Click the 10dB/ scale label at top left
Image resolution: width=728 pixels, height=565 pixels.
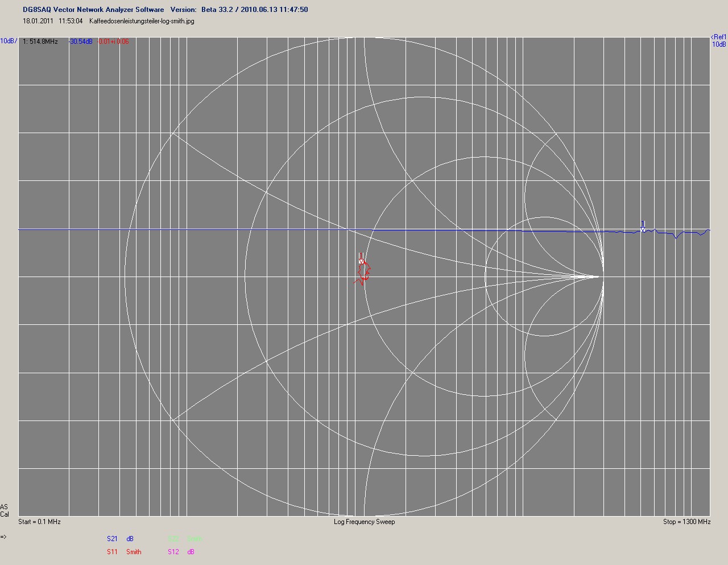point(8,41)
